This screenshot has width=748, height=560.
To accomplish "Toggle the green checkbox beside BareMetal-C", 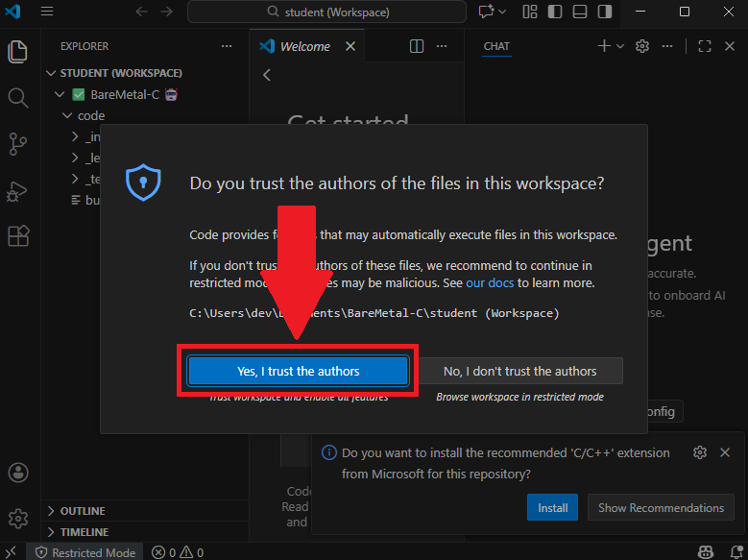I will click(78, 94).
